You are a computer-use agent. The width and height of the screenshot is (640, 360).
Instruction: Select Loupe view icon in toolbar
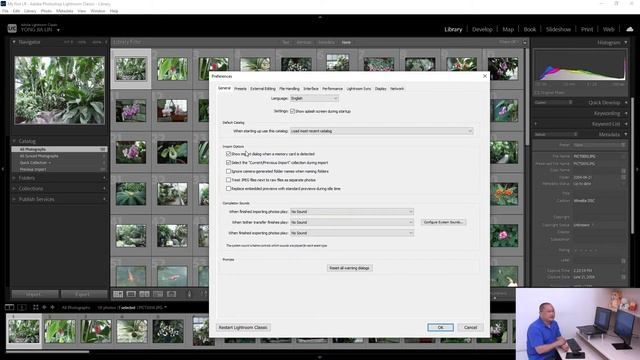click(x=131, y=294)
